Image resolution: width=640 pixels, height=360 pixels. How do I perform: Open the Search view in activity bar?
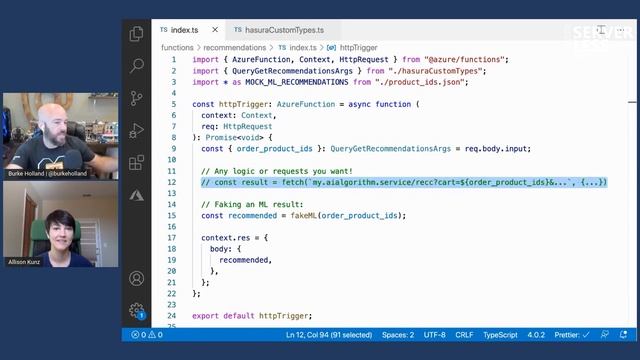136,65
